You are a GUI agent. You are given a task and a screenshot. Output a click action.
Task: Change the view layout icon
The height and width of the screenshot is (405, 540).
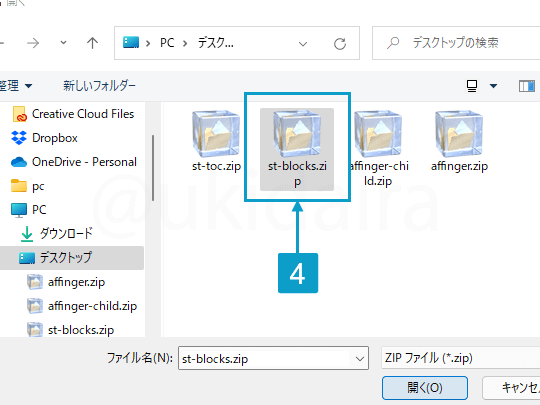point(472,86)
